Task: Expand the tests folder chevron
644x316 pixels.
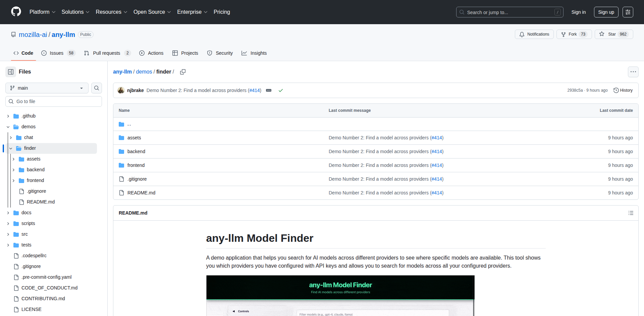Action: pos(8,245)
